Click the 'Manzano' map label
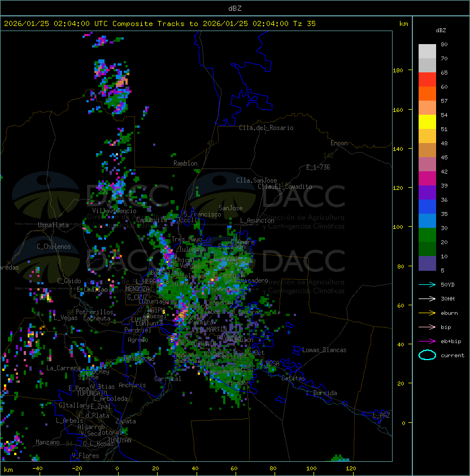 (47, 442)
